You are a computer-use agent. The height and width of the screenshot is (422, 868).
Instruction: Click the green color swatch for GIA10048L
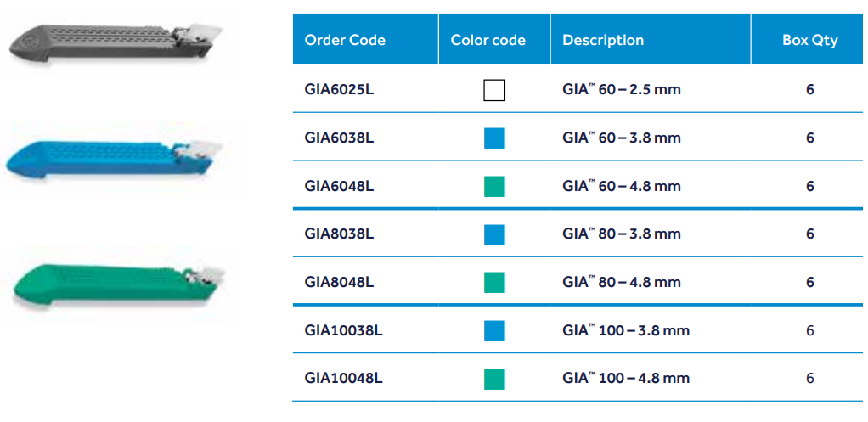[494, 378]
